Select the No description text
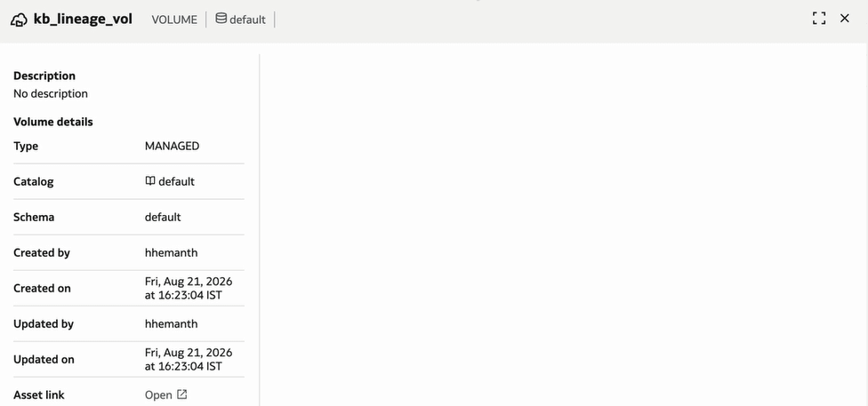 click(x=51, y=93)
